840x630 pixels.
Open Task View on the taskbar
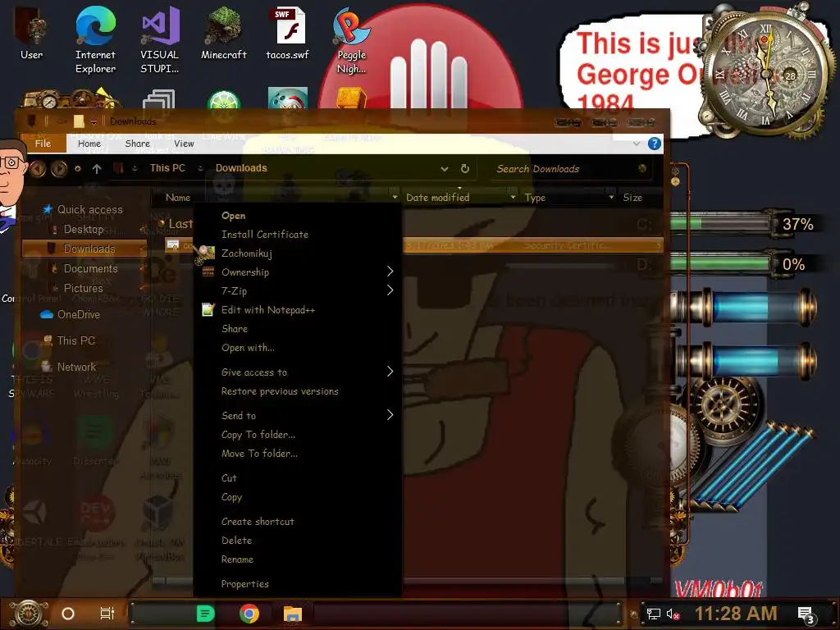[x=107, y=614]
